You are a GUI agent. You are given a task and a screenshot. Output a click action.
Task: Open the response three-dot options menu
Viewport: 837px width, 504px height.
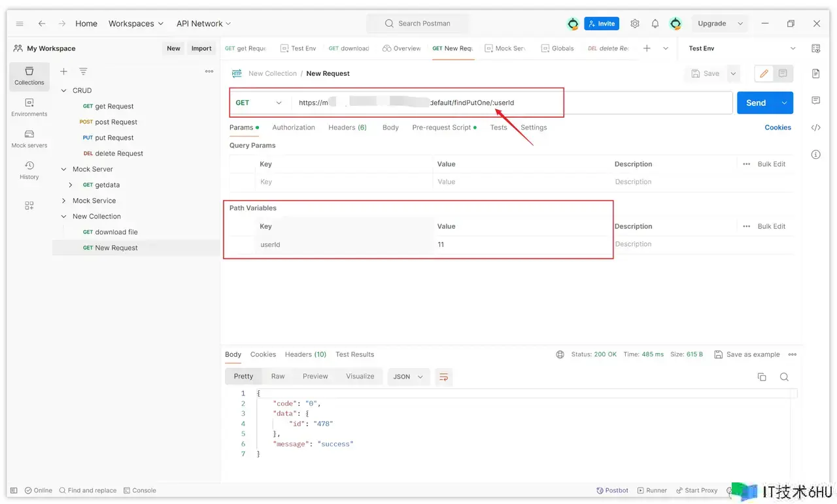pyautogui.click(x=793, y=354)
